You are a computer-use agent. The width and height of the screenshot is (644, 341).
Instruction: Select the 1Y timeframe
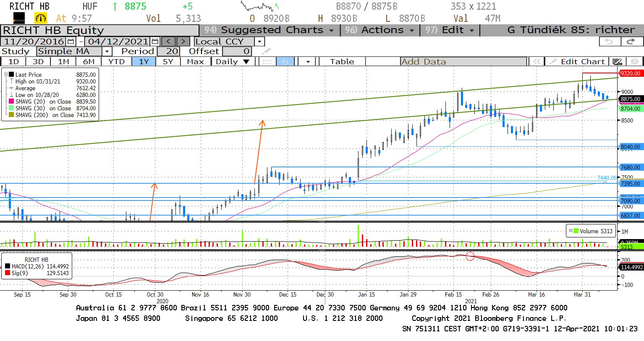coord(144,62)
